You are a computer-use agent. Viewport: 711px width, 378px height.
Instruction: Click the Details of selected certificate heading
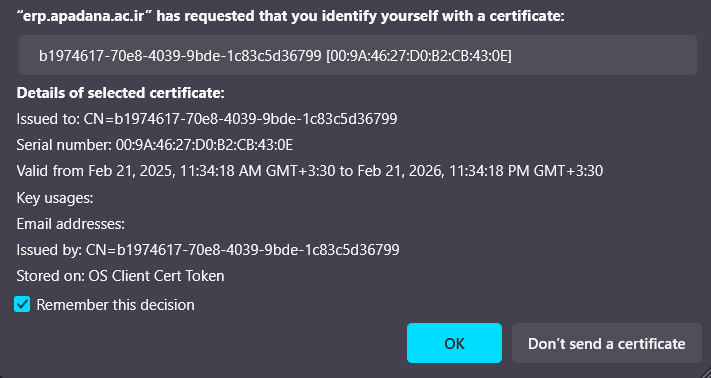pos(121,93)
